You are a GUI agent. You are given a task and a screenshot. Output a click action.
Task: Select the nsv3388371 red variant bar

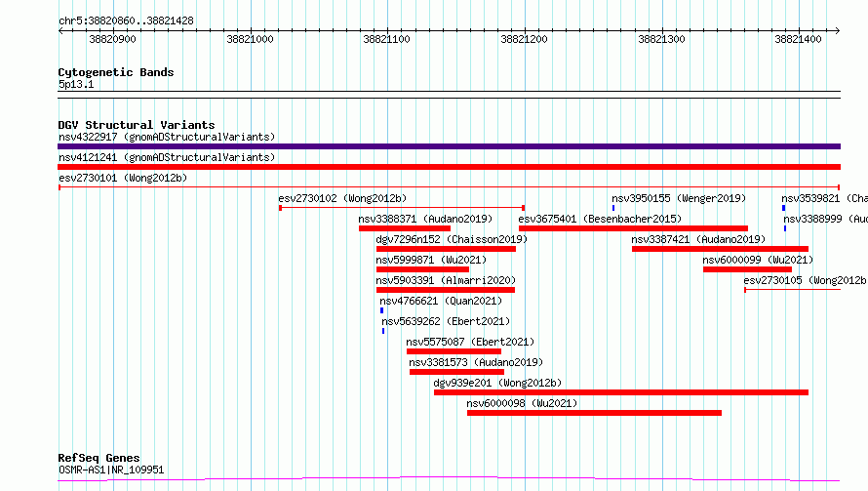click(404, 228)
